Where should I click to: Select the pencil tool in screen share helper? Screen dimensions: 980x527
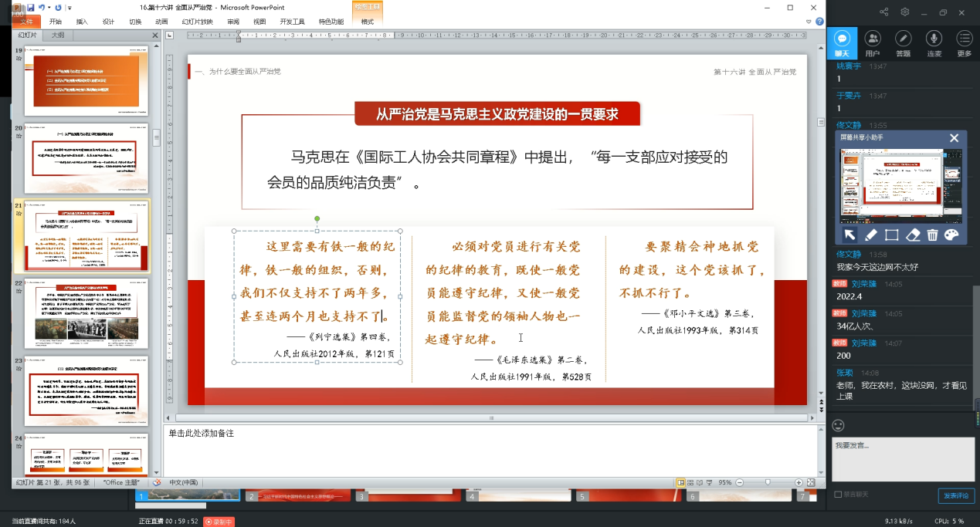pyautogui.click(x=870, y=235)
